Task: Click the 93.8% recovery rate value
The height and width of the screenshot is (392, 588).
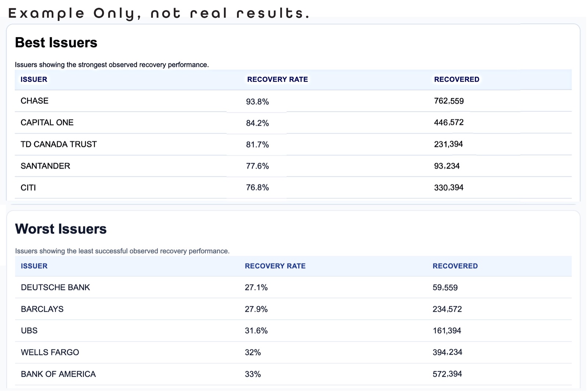Action: click(258, 101)
